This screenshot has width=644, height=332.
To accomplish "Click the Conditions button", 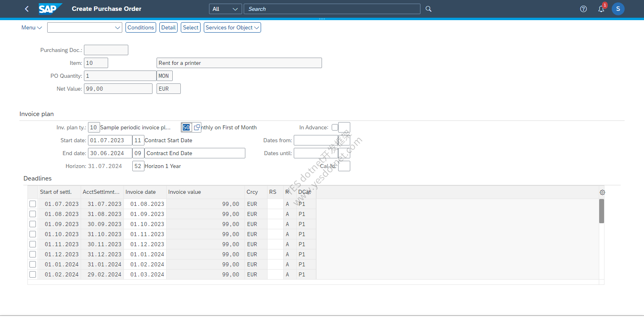I will 141,27.
